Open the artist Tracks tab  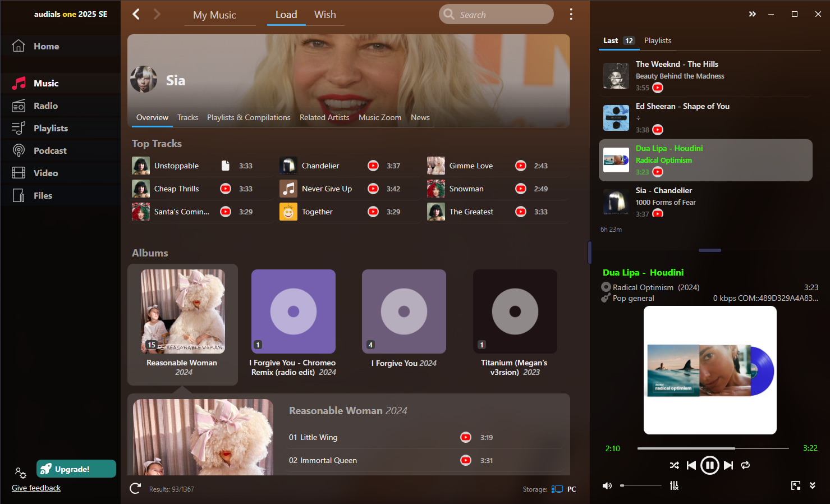(x=187, y=117)
